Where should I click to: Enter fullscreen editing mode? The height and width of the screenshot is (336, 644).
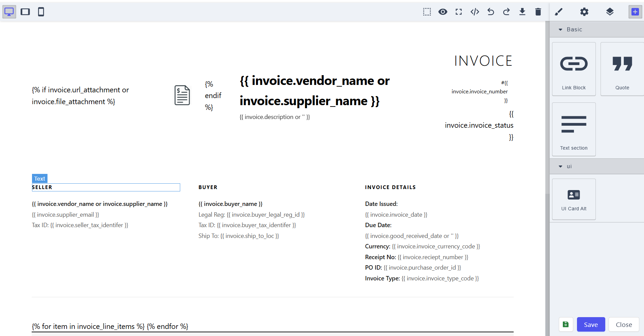458,11
